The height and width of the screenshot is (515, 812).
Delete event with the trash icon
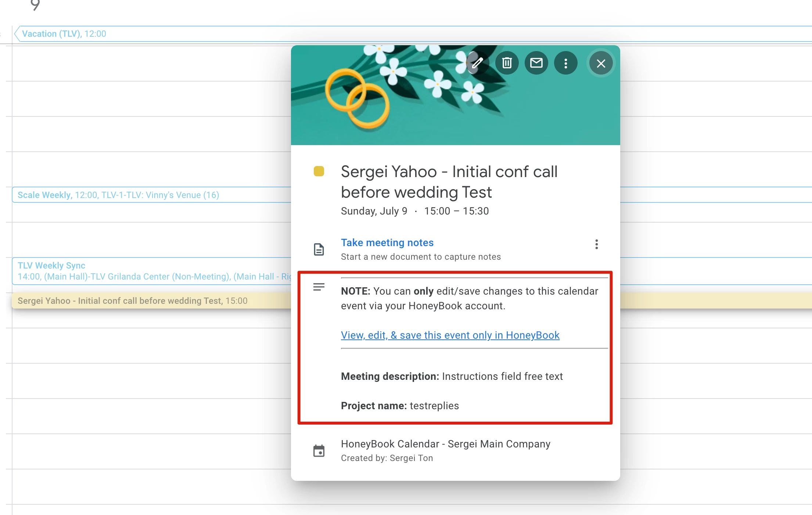point(507,63)
